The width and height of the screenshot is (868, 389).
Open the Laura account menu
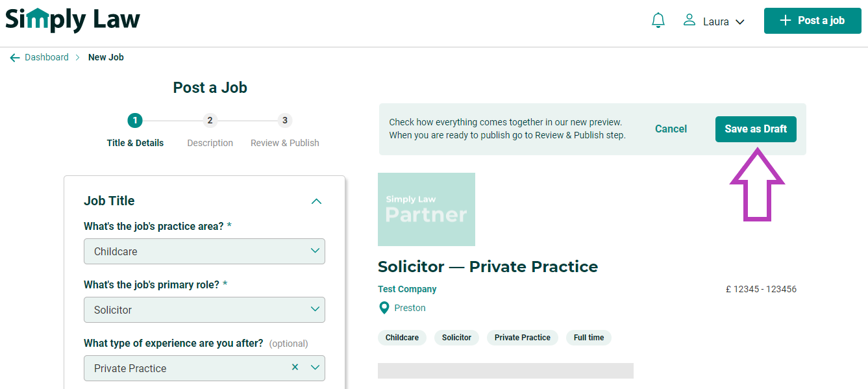tap(713, 21)
